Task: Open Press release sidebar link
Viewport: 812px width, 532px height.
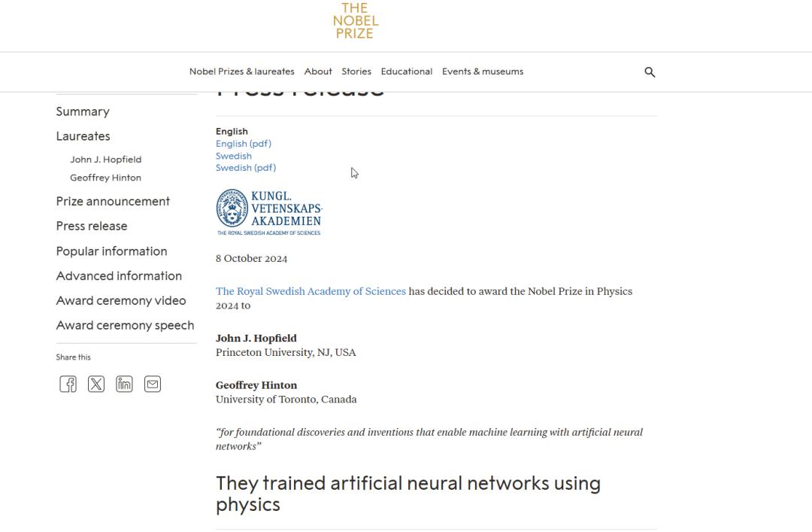Action: click(92, 226)
